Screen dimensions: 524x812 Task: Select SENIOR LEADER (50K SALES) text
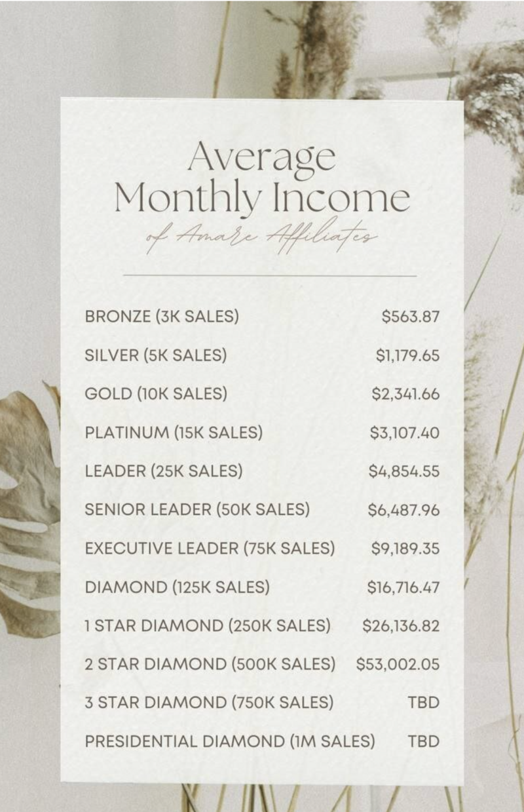click(x=197, y=510)
